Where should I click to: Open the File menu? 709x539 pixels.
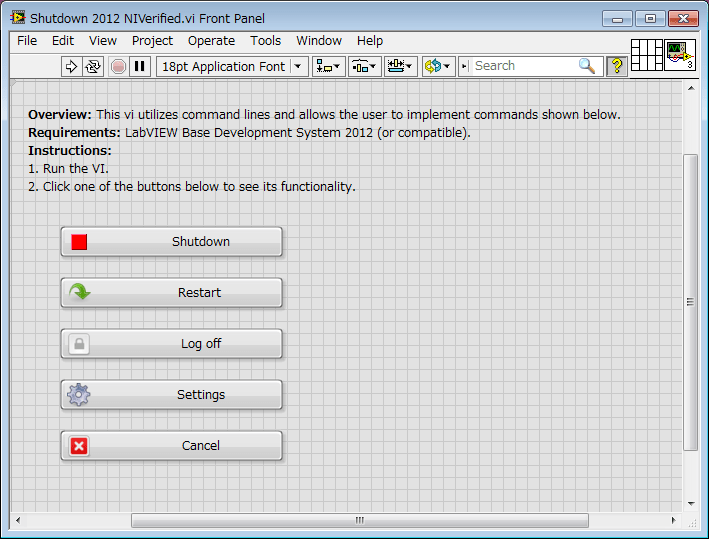coord(27,41)
